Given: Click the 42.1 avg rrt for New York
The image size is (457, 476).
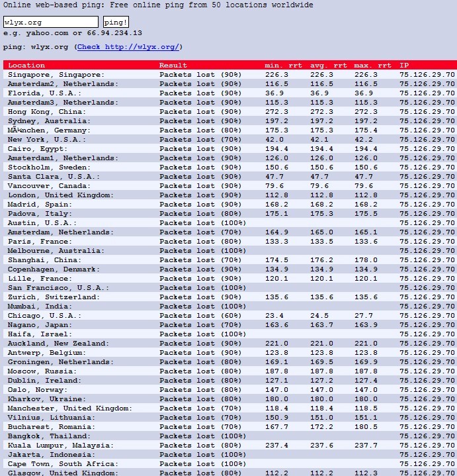Looking at the screenshot, I should (x=319, y=139).
